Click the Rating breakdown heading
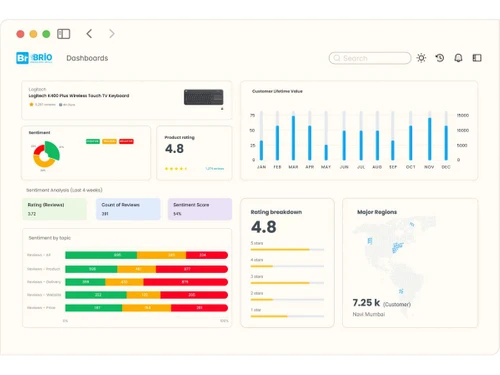This screenshot has height=375, width=500. pos(276,212)
